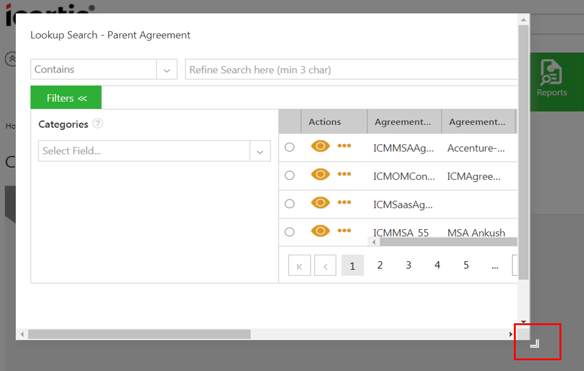Click dialog horizontal scrollbar left arrow

22,334
